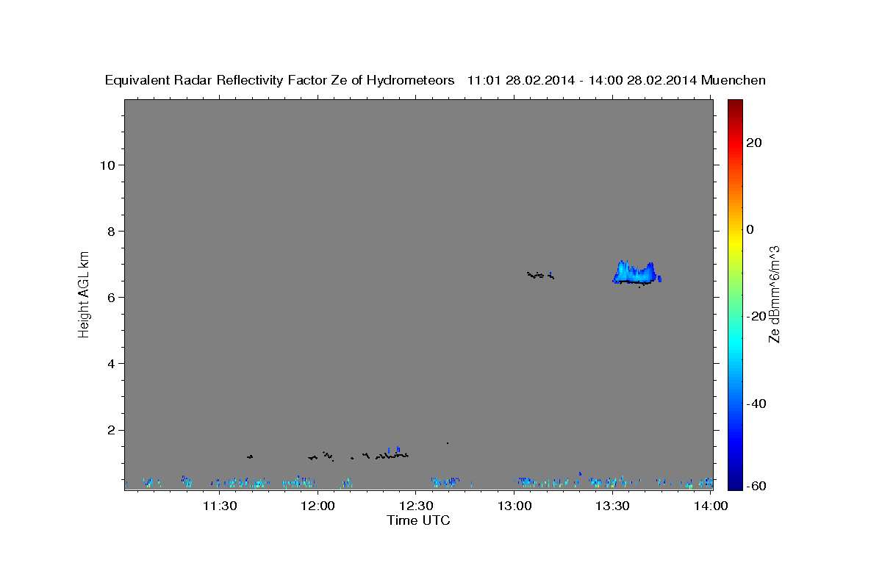Click the height tick label '6'
This screenshot has width=882, height=588.
pos(111,297)
